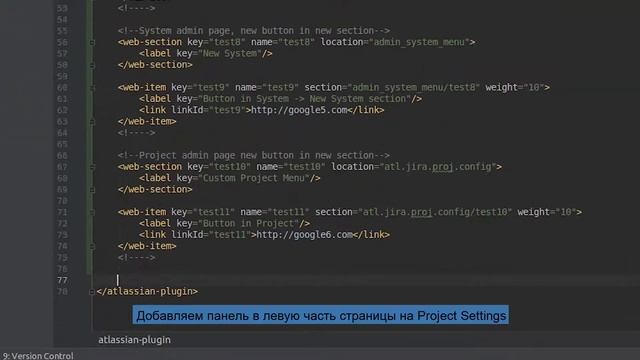Screen dimensions: 640x360
Task: Click the 'admin_system_menu' location value
Action: coord(419,42)
